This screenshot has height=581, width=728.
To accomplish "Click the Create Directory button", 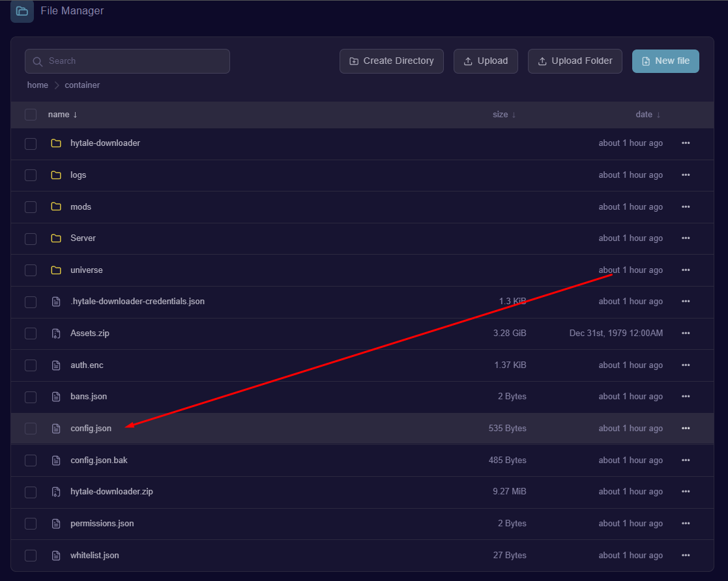I will coord(391,61).
